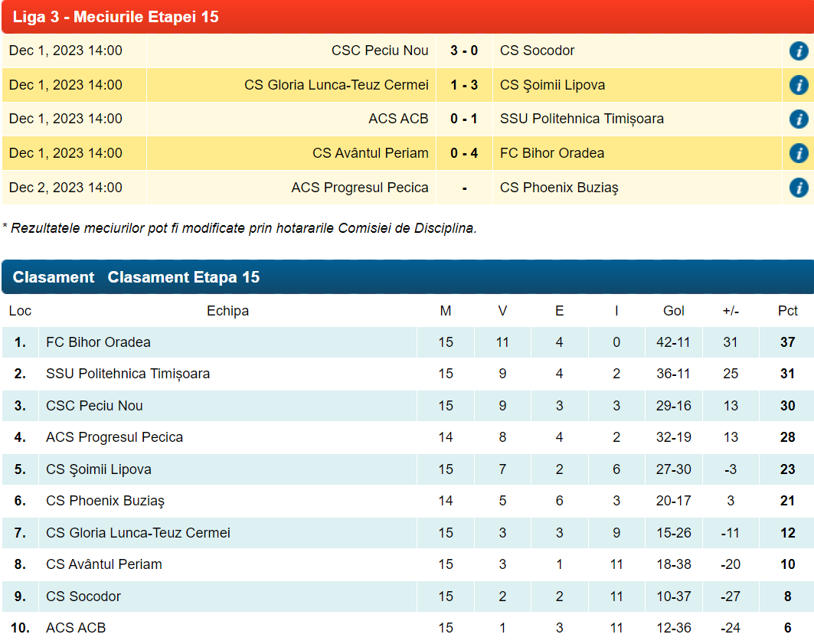Open FC Bihor Oradea in standings

pos(98,342)
